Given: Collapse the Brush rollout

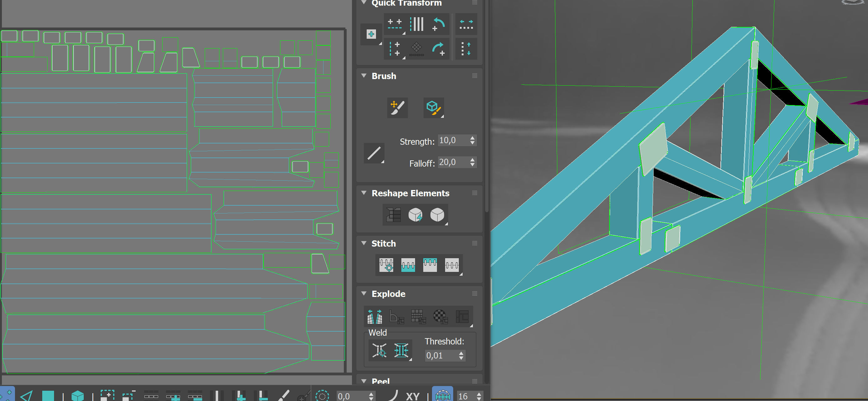Looking at the screenshot, I should tap(364, 76).
